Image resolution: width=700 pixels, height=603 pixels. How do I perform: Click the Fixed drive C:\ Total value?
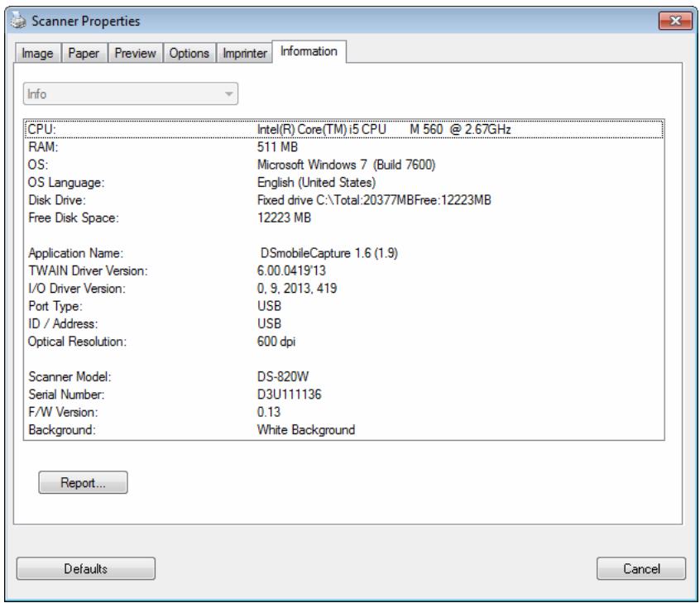(x=374, y=200)
